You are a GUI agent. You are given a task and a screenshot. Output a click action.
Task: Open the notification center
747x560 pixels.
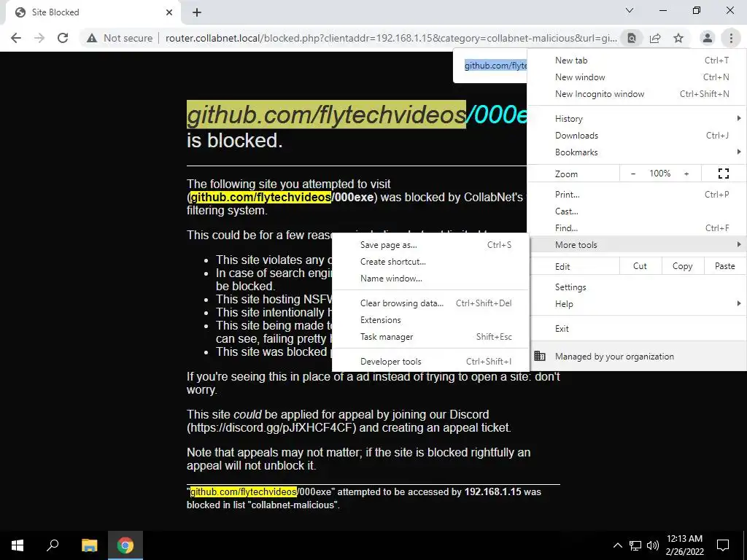(723, 545)
